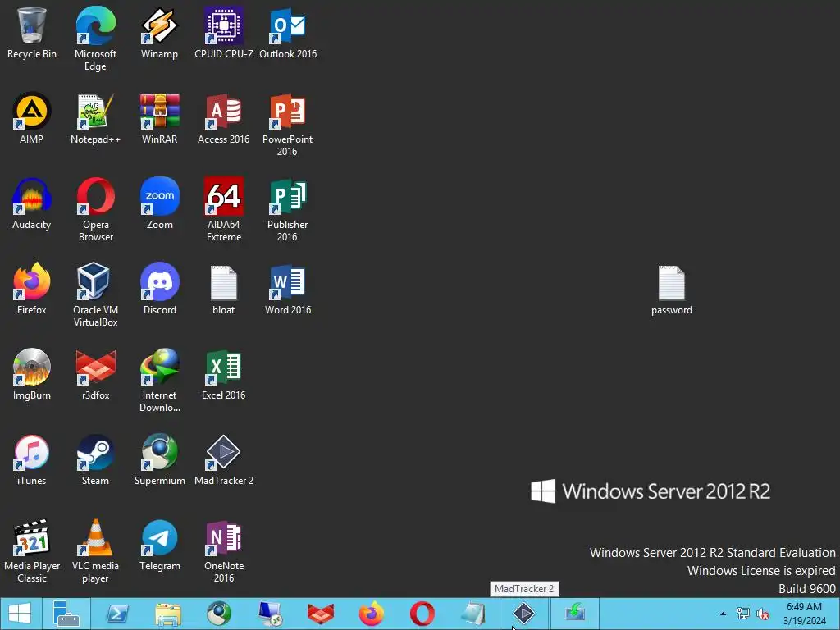
Task: Select the password text file on desktop
Action: pyautogui.click(x=671, y=290)
